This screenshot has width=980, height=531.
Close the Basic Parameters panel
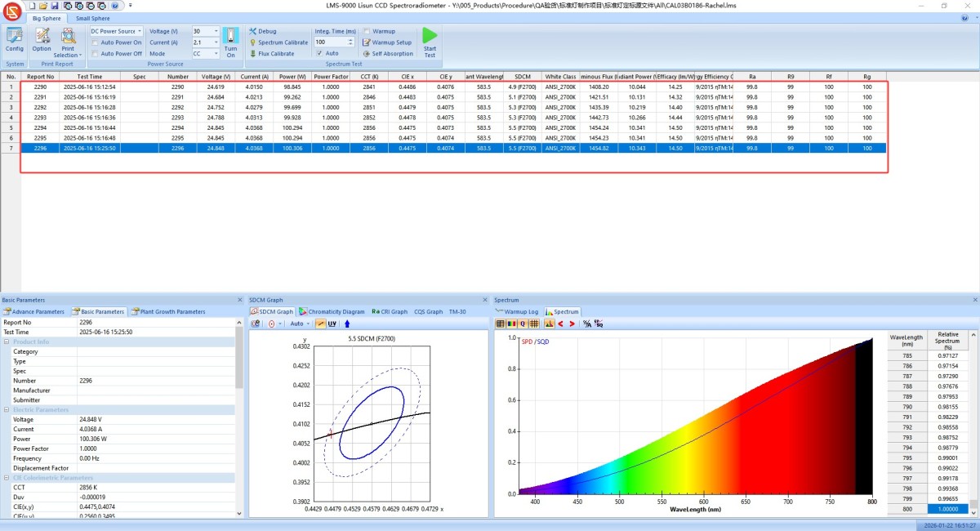tap(239, 300)
